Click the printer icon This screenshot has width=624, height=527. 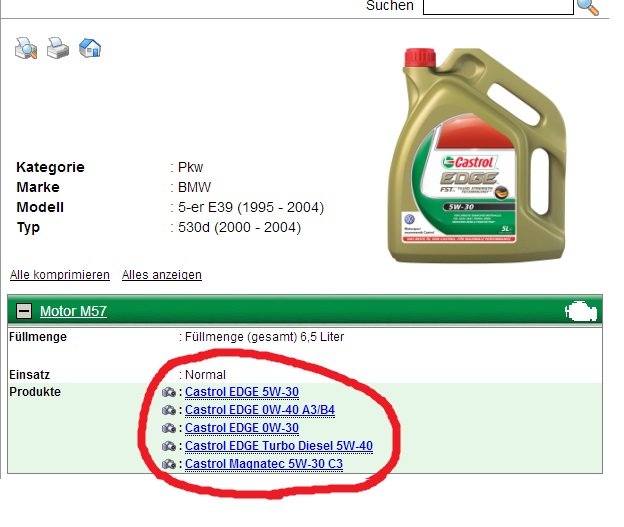pos(58,49)
